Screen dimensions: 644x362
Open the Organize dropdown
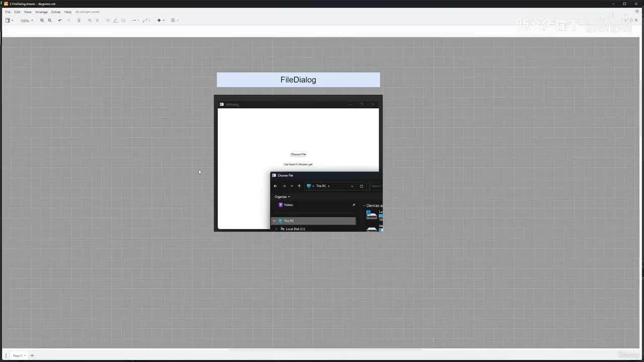coord(282,197)
